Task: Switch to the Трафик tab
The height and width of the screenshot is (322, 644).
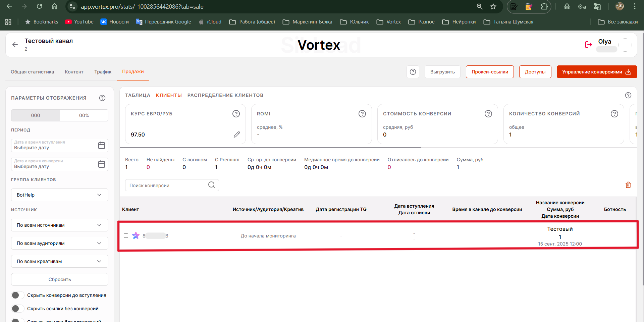Action: click(x=103, y=72)
